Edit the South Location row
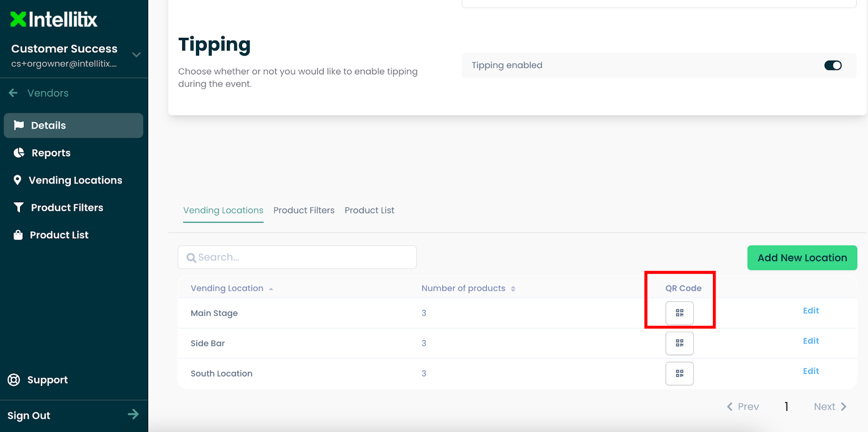Image resolution: width=868 pixels, height=432 pixels. point(810,371)
